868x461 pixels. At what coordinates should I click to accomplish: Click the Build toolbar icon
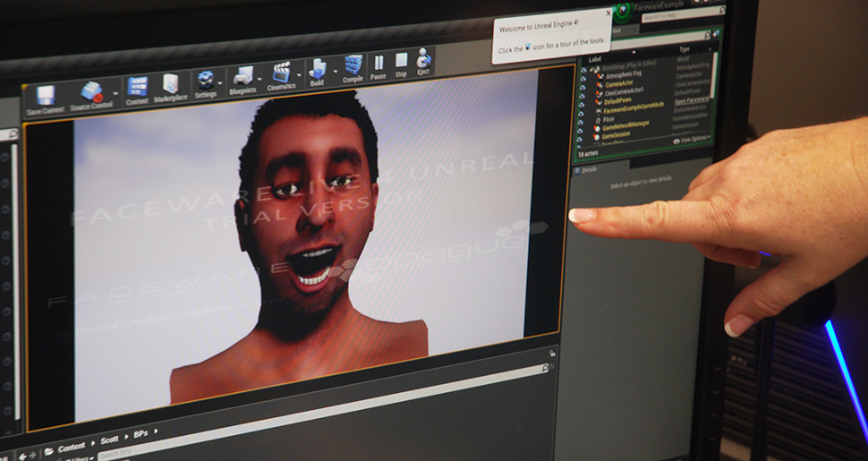(317, 71)
